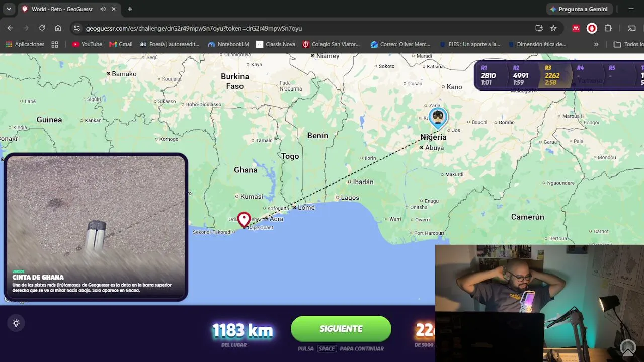Click the Burkina Faso label on map
This screenshot has width=644, height=362.
[x=235, y=81]
